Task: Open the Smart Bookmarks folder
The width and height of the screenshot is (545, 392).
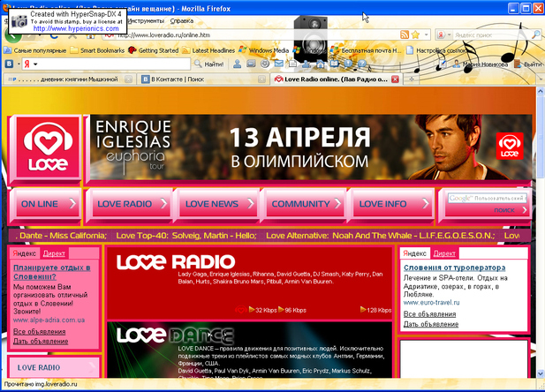Action: (97, 50)
